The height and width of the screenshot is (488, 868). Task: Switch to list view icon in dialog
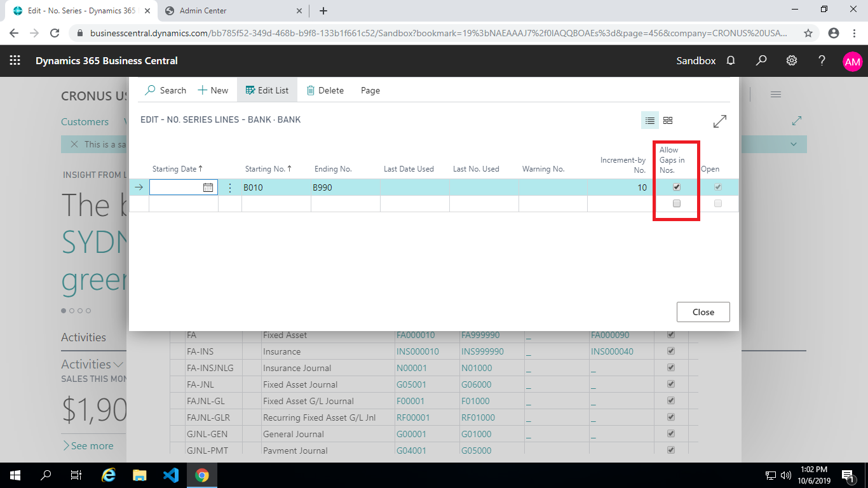(x=650, y=120)
